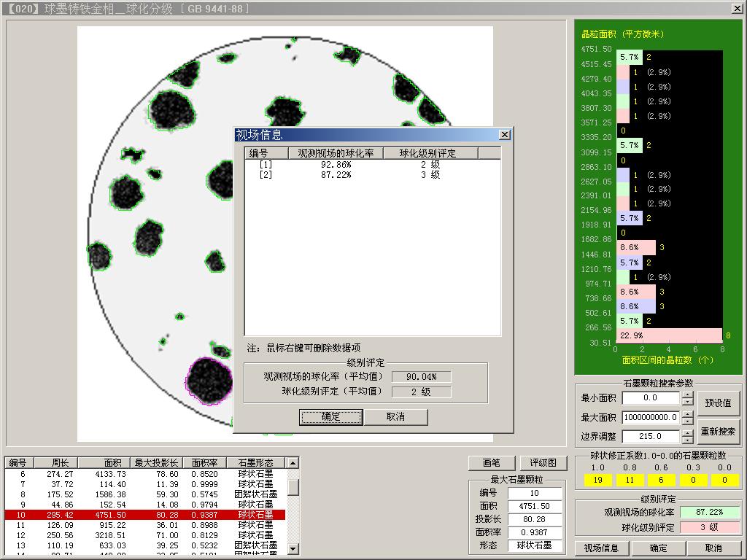Increase 边界调整 value with the up arrow
Viewport: 747px width, 560px height.
(x=687, y=432)
